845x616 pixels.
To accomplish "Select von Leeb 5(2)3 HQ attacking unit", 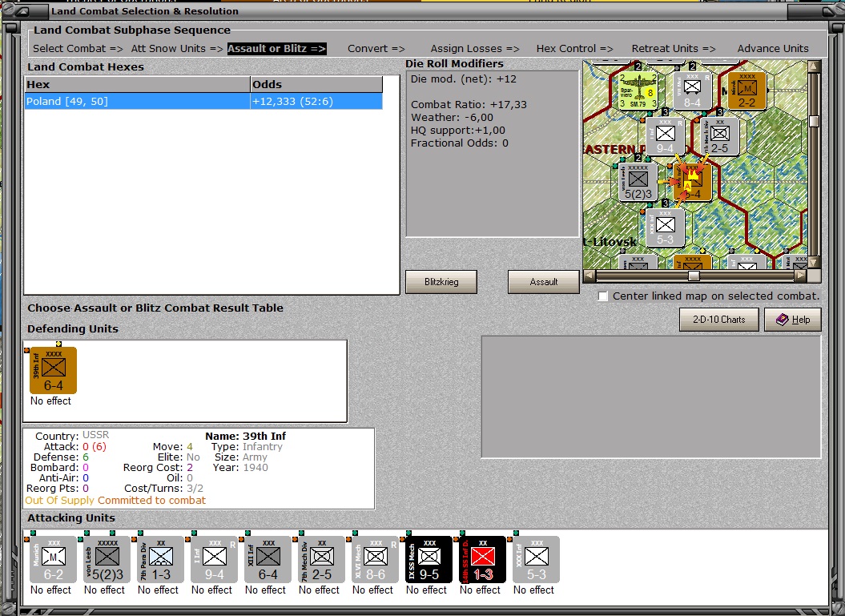I will pos(107,559).
